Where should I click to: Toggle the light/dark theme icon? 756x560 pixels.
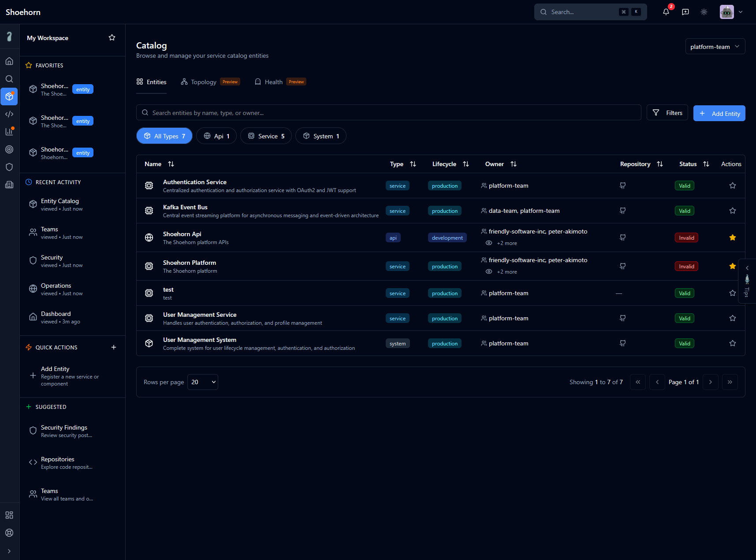(x=704, y=12)
